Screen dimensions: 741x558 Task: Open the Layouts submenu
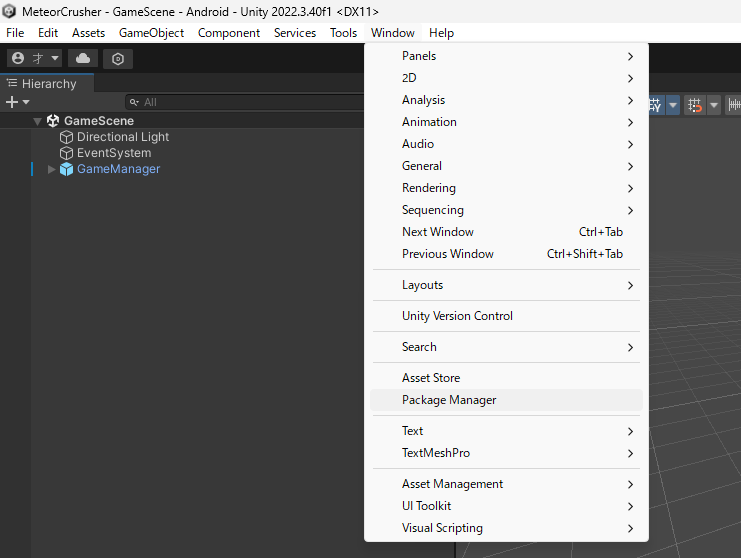pyautogui.click(x=506, y=285)
